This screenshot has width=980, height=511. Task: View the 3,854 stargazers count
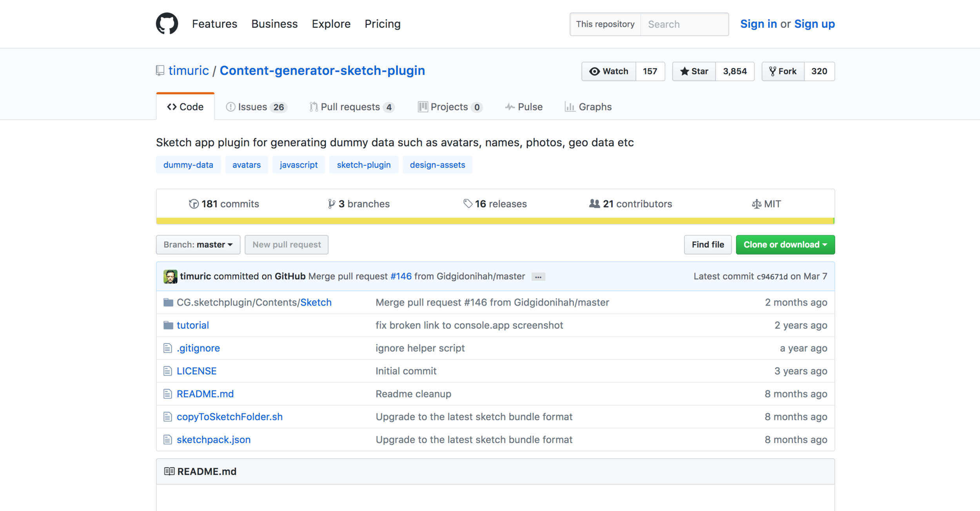pos(735,71)
